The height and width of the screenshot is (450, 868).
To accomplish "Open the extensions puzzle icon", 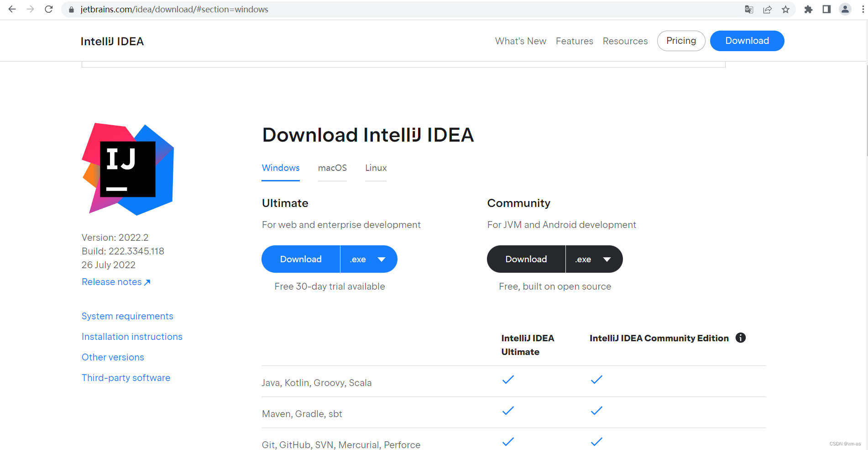I will pos(808,9).
